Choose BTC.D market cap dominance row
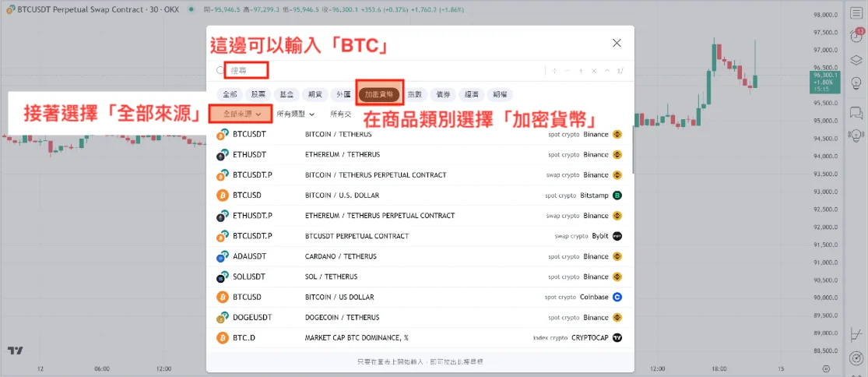The height and width of the screenshot is (377, 868). tap(420, 338)
